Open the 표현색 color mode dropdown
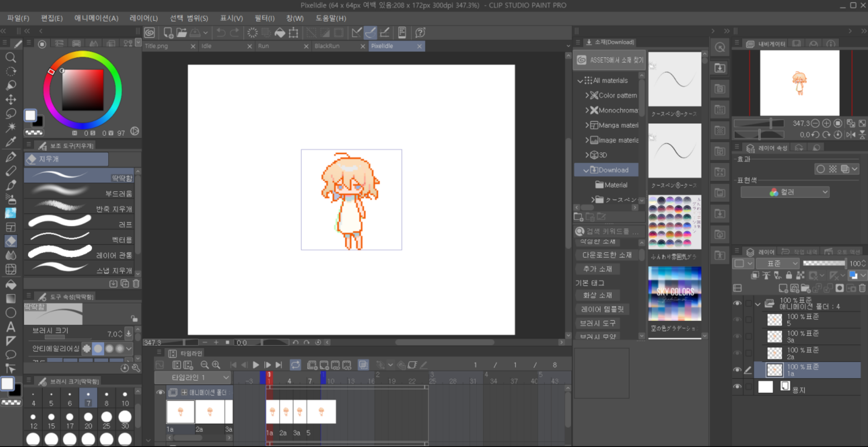 [784, 192]
